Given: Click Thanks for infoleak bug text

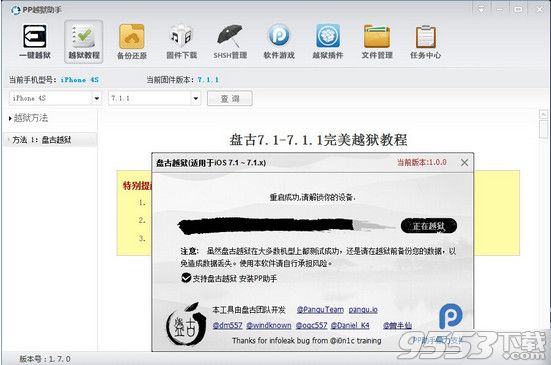Looking at the screenshot, I should 306,340.
